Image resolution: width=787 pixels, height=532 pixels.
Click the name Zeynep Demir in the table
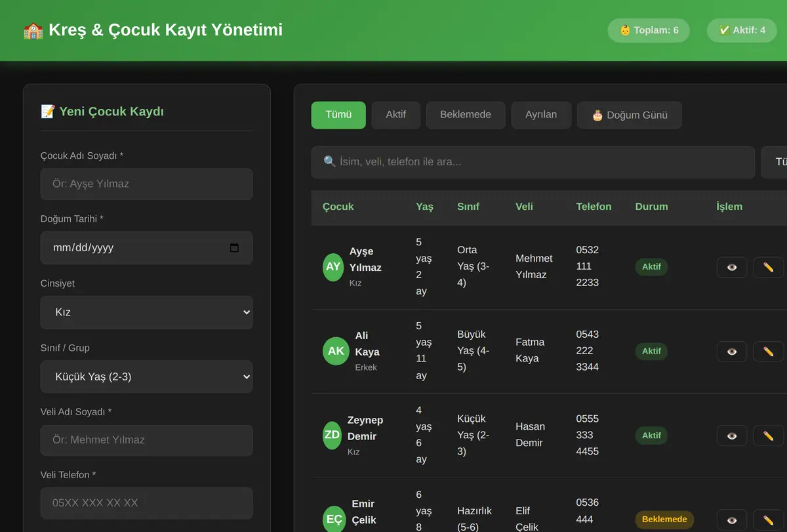coord(365,428)
